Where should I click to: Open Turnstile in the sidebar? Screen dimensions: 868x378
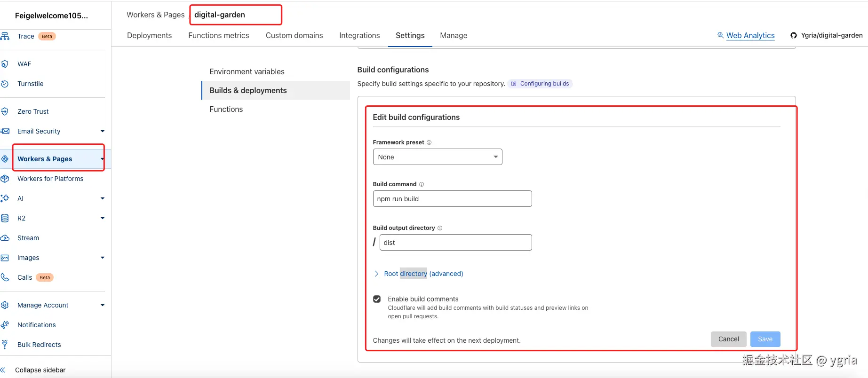(x=31, y=84)
